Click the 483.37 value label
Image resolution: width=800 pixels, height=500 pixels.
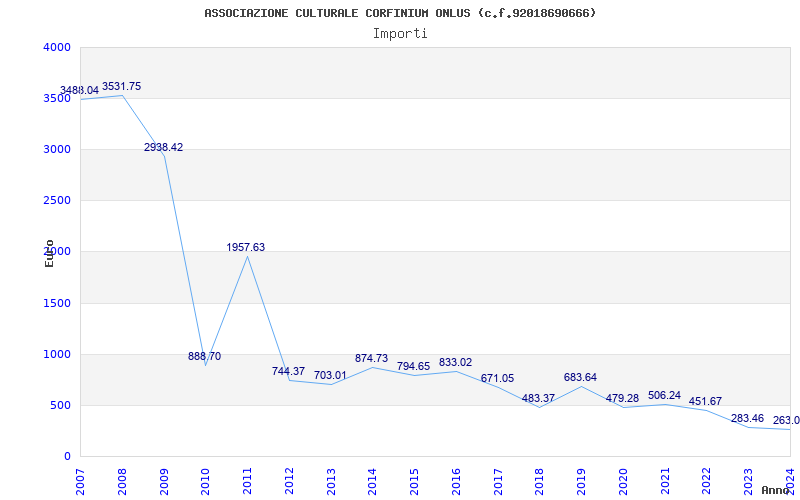click(x=538, y=399)
